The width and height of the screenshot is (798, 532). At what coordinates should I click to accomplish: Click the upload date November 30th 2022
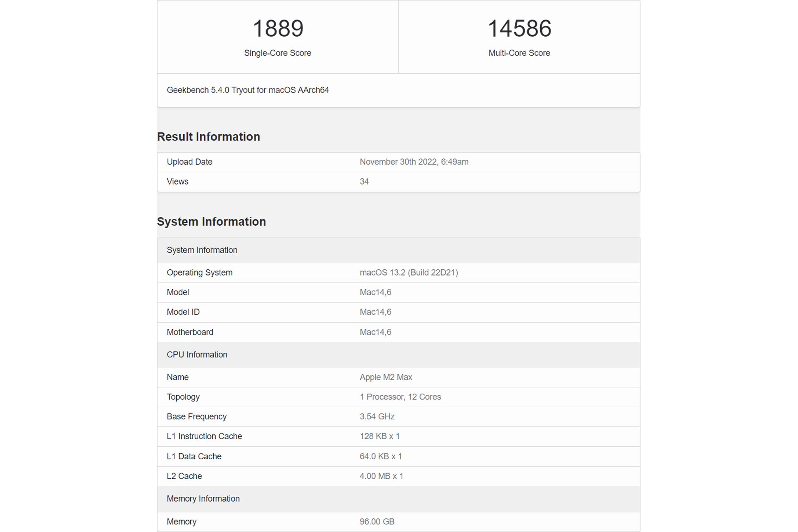tap(414, 162)
